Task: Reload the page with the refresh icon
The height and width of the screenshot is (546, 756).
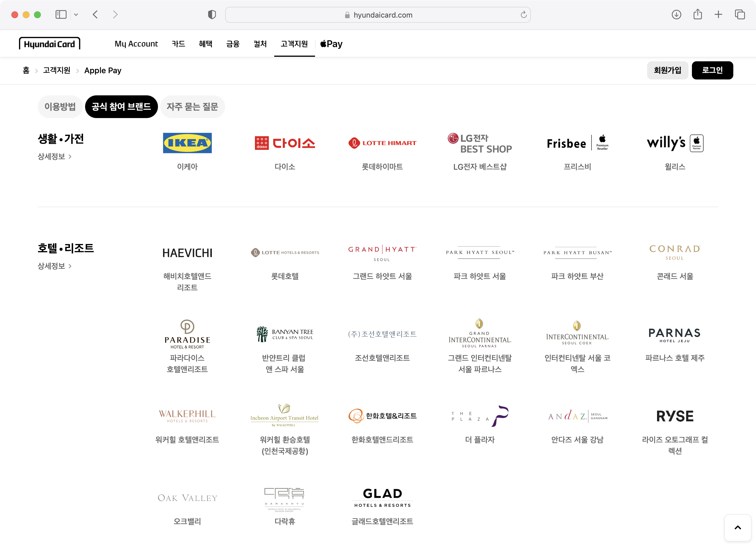Action: click(x=524, y=15)
